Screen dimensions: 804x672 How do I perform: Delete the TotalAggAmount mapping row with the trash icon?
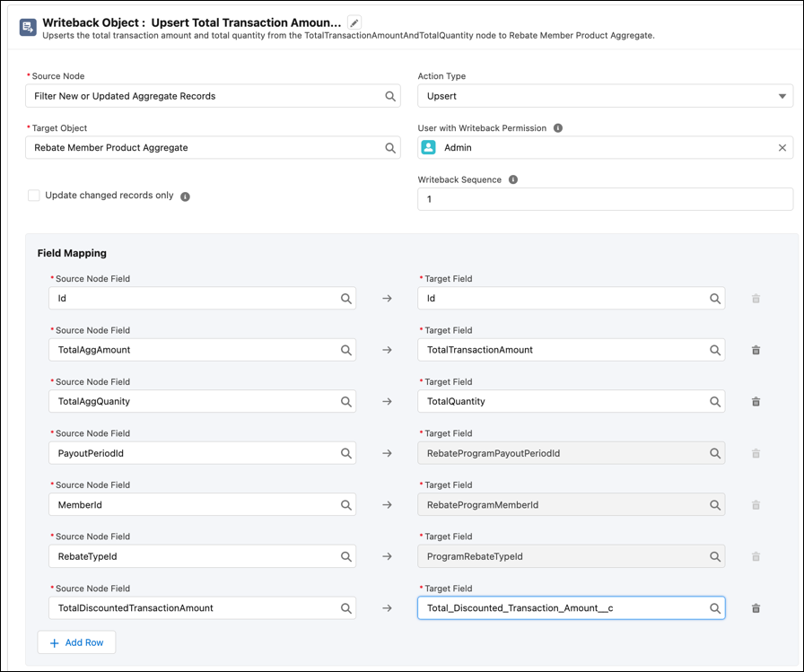click(x=755, y=349)
